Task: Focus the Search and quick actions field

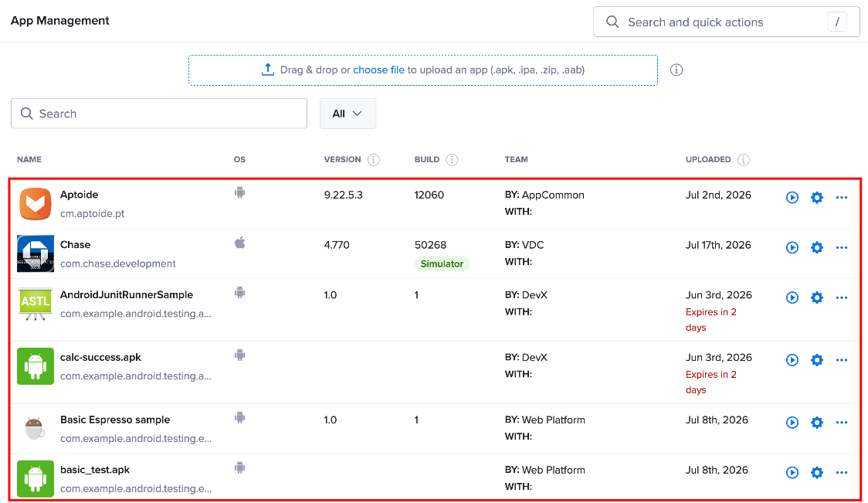Action: click(x=726, y=22)
